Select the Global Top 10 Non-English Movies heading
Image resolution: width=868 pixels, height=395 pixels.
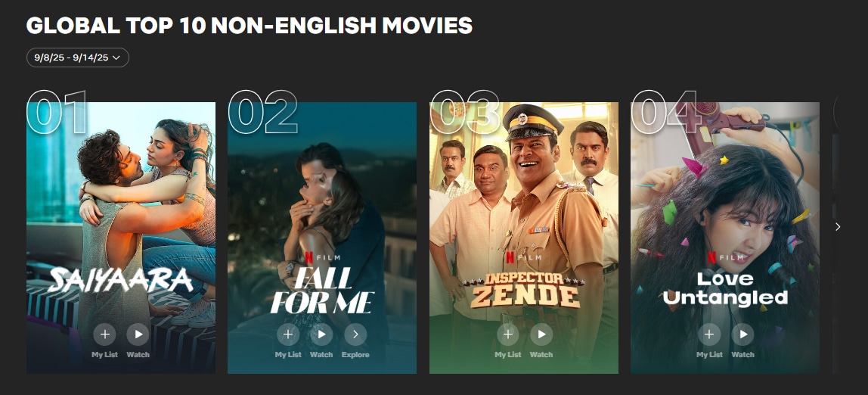pos(249,26)
